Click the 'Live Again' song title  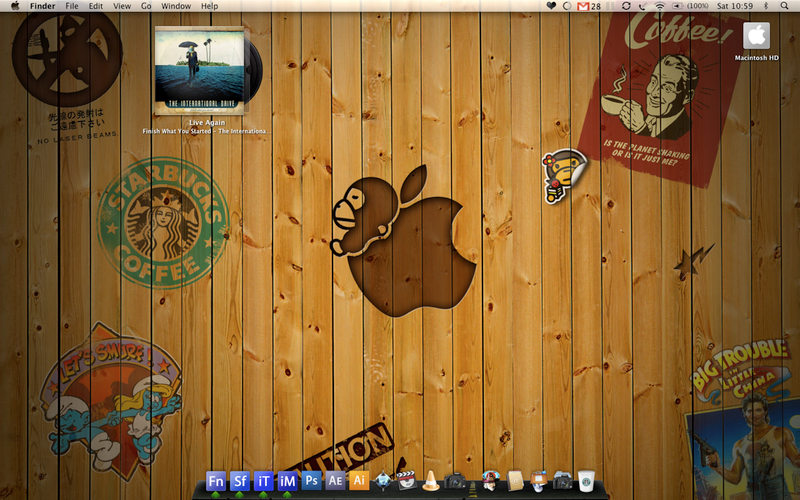[207, 122]
